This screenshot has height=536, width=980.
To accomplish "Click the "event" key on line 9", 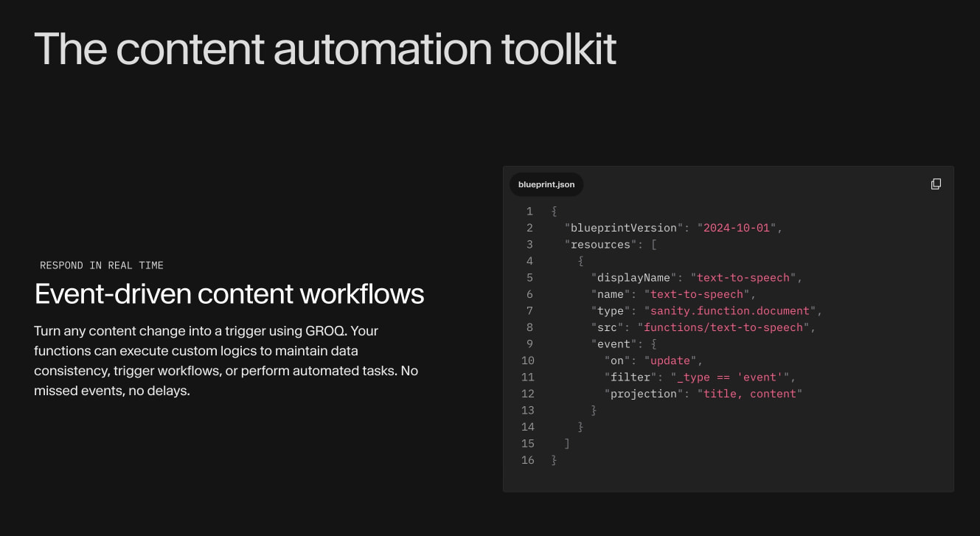I will point(614,344).
